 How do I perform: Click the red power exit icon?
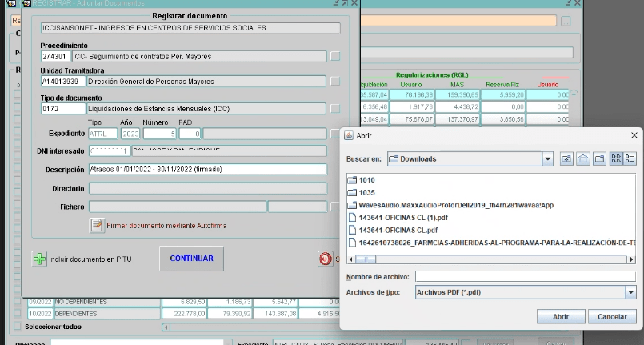pyautogui.click(x=326, y=259)
